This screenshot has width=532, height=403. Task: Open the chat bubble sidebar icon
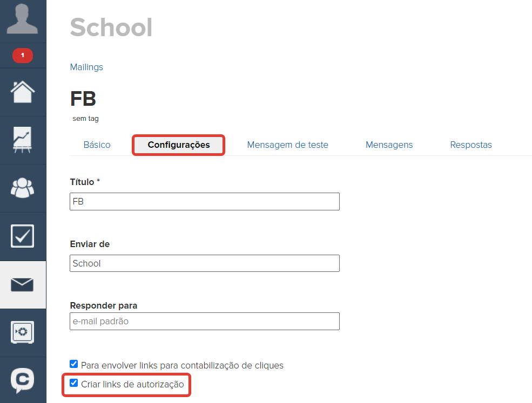tap(23, 380)
